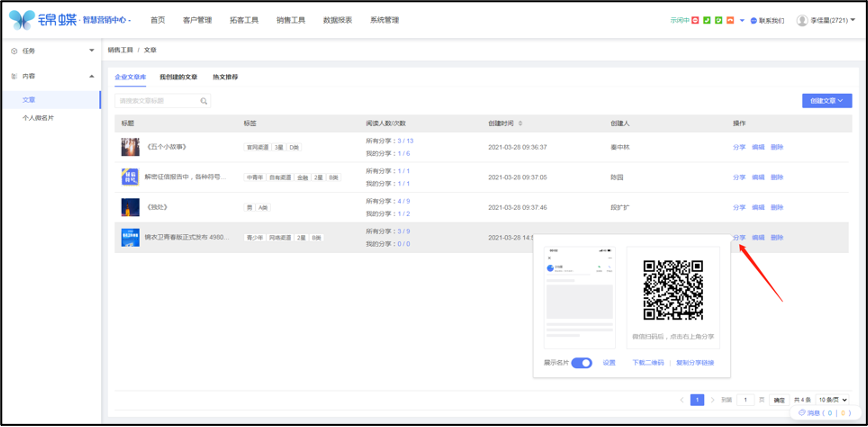Viewport: 868px width, 427px height.
Task: Open the 创建文章 dropdown button
Action: click(827, 101)
